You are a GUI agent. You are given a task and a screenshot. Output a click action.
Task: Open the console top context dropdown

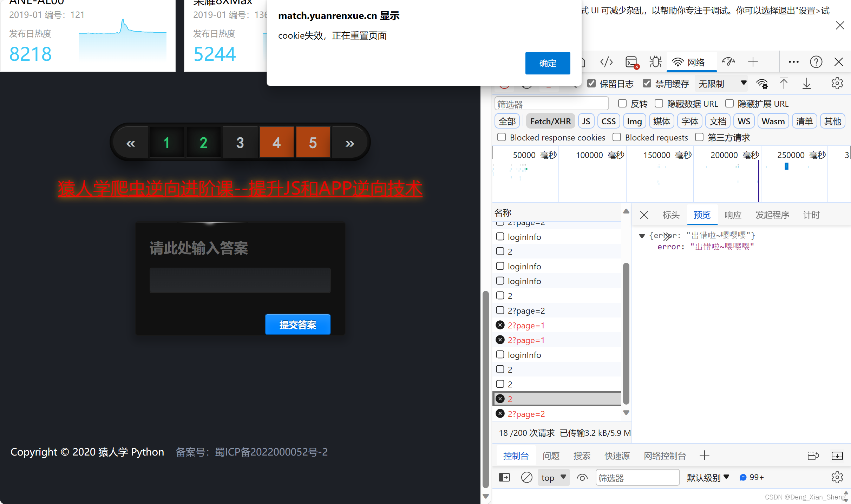click(554, 477)
